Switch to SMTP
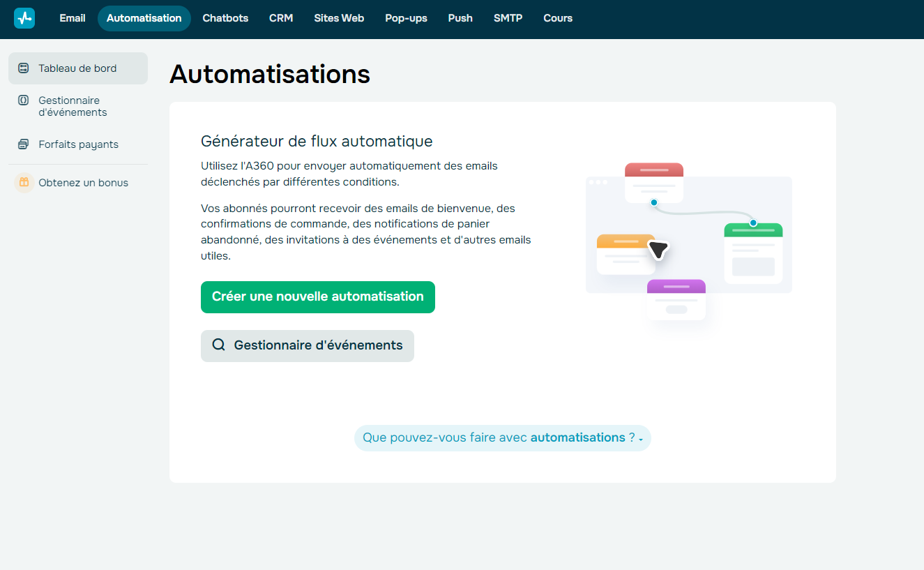This screenshot has width=924, height=570. tap(508, 18)
